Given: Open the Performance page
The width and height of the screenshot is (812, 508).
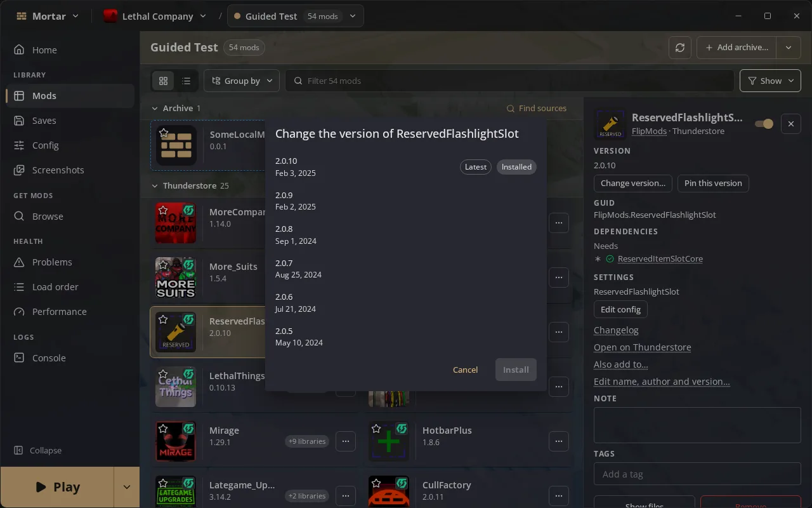Looking at the screenshot, I should [x=70, y=311].
